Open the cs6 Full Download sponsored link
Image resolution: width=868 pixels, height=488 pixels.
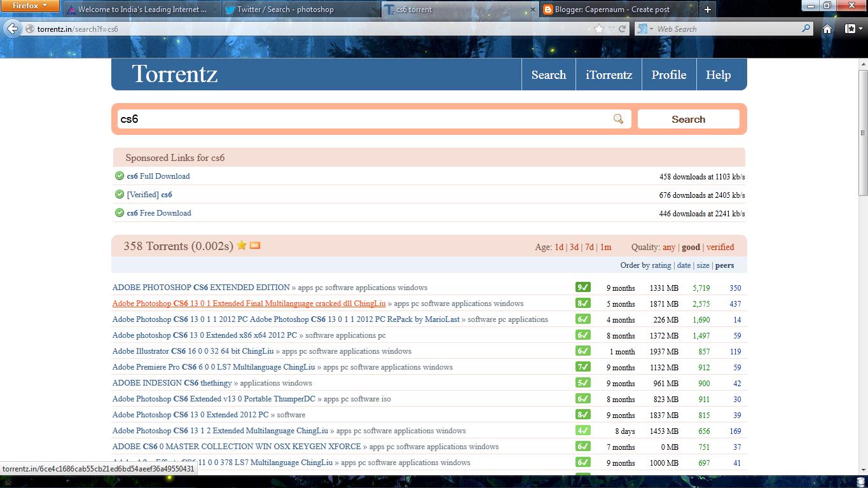click(x=158, y=176)
